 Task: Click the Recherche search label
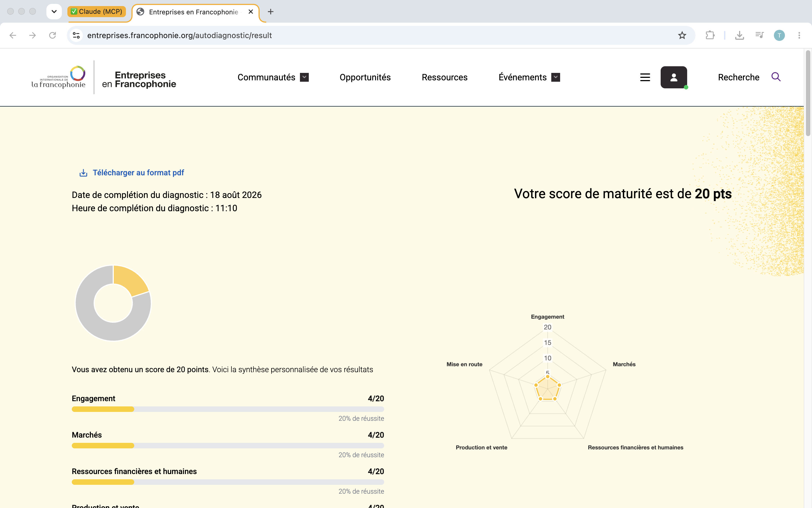(739, 77)
